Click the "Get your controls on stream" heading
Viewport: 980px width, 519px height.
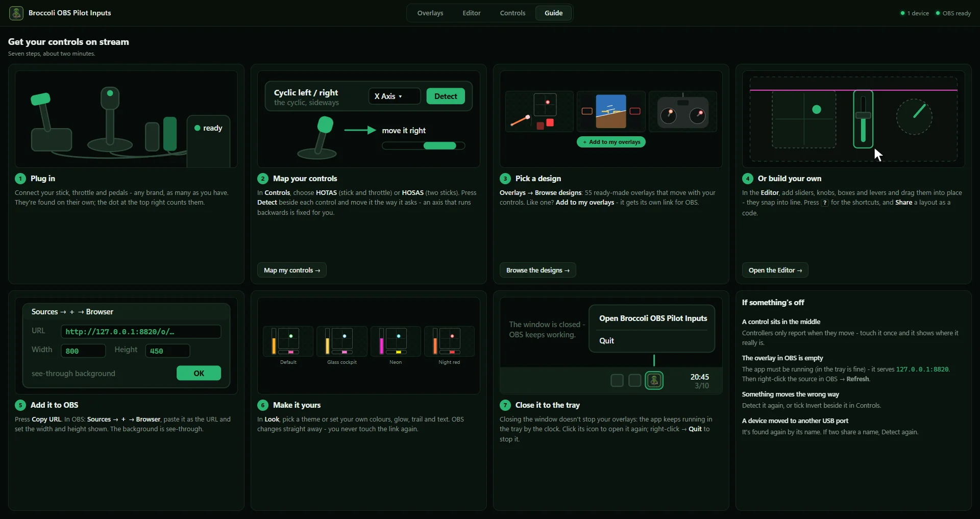[x=68, y=42]
